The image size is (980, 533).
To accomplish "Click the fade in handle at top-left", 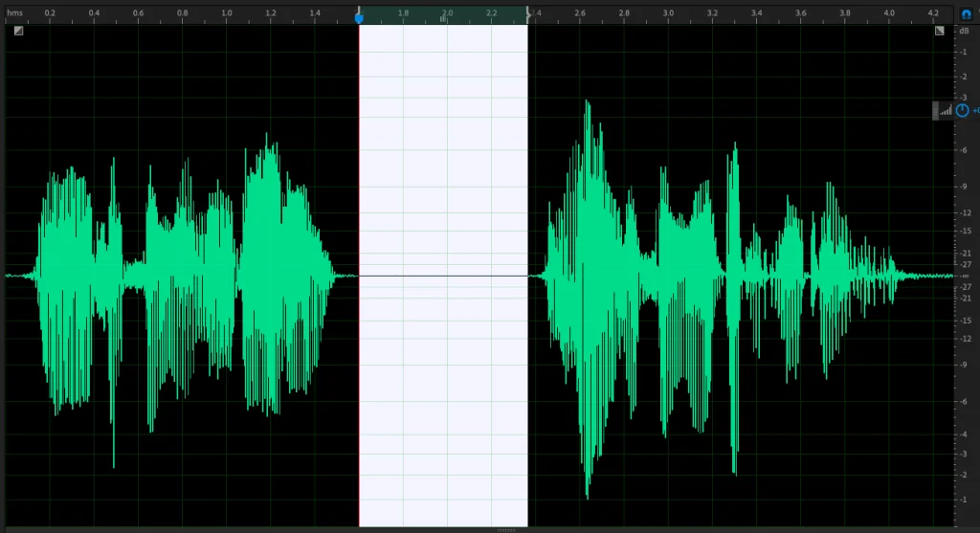I will [18, 31].
